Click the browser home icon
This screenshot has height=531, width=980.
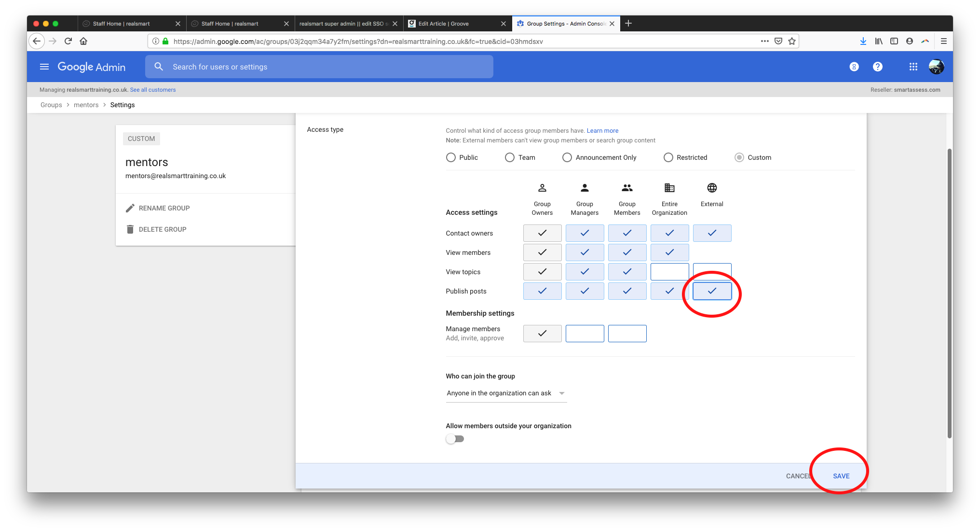coord(83,41)
